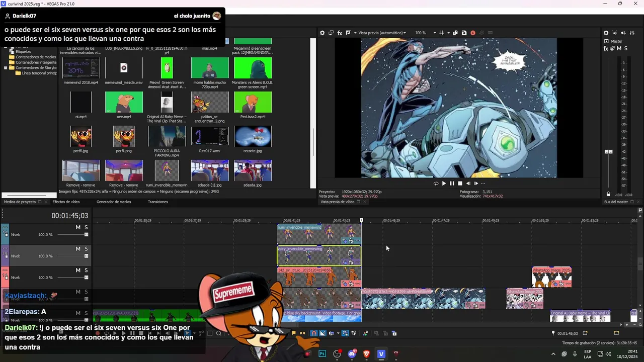Screen dimensions: 644x362
Task: Select the Vista previa de vídeo tab
Action: (338, 202)
